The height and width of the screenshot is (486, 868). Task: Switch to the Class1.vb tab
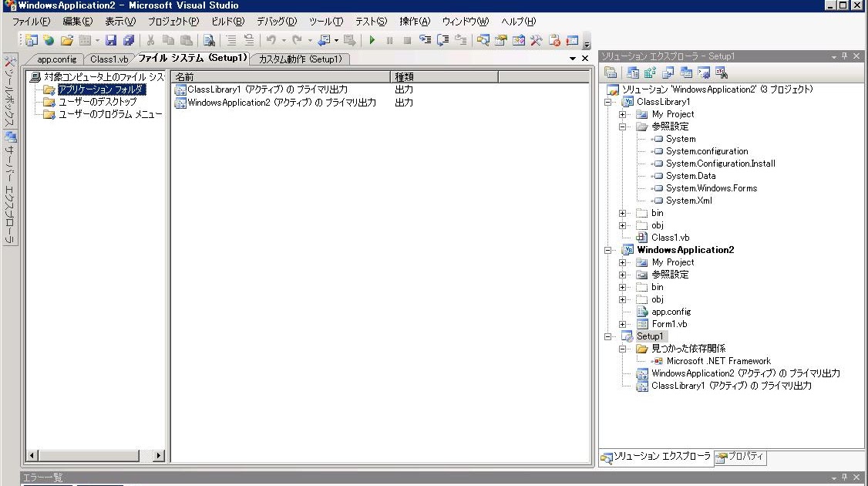[x=109, y=59]
